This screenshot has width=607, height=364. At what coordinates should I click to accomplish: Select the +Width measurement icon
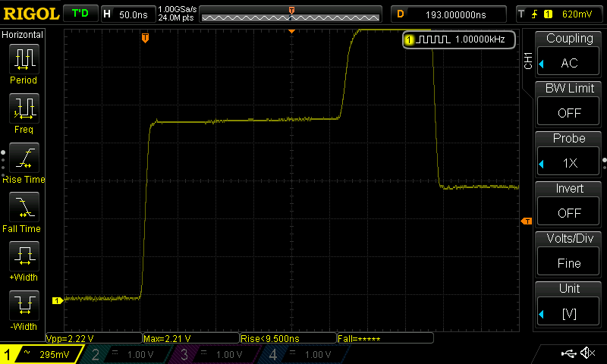pos(24,256)
